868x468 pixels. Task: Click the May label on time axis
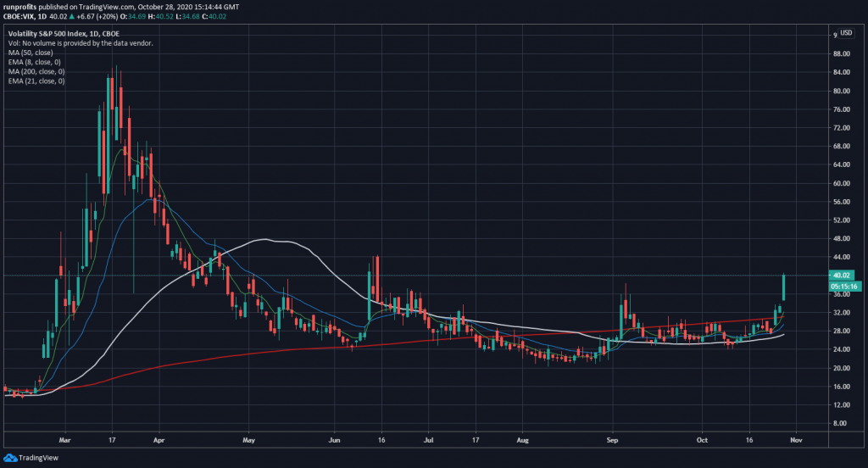click(248, 442)
